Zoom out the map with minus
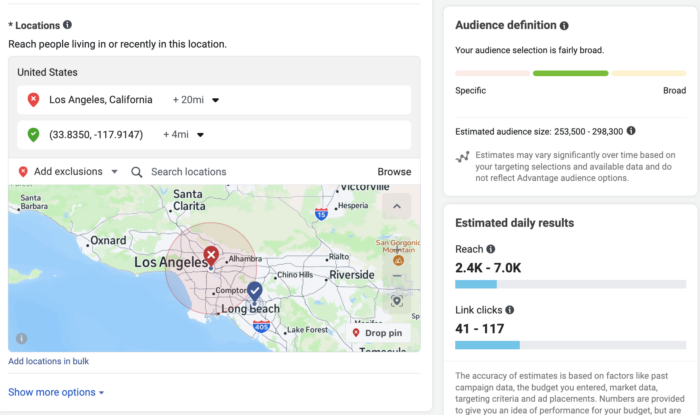700x415 pixels. click(x=397, y=276)
